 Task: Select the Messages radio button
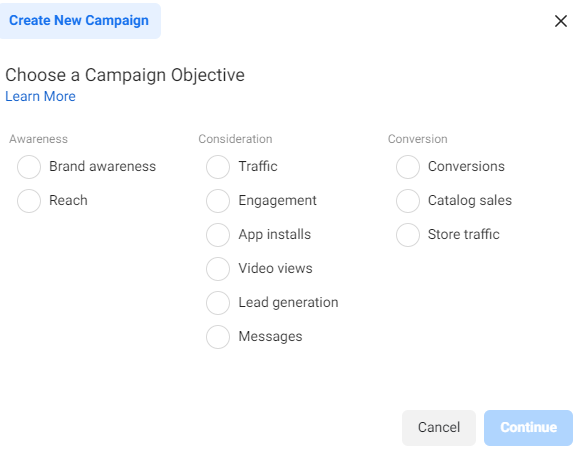pyautogui.click(x=218, y=337)
